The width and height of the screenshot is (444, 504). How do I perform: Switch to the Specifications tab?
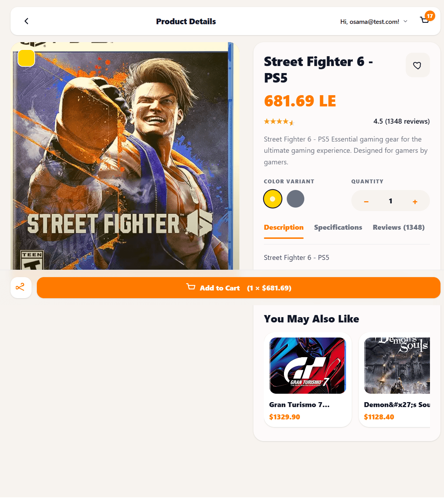[338, 228]
